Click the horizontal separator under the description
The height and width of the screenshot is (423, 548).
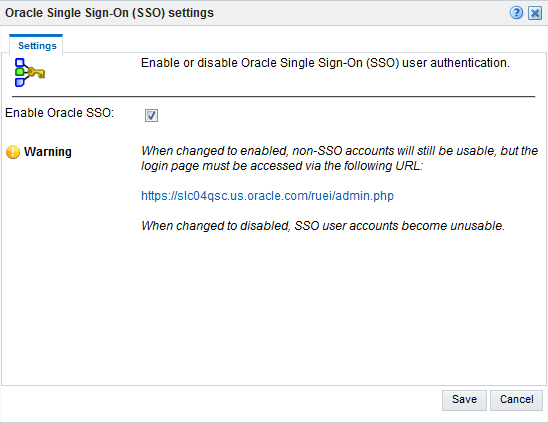(x=274, y=96)
